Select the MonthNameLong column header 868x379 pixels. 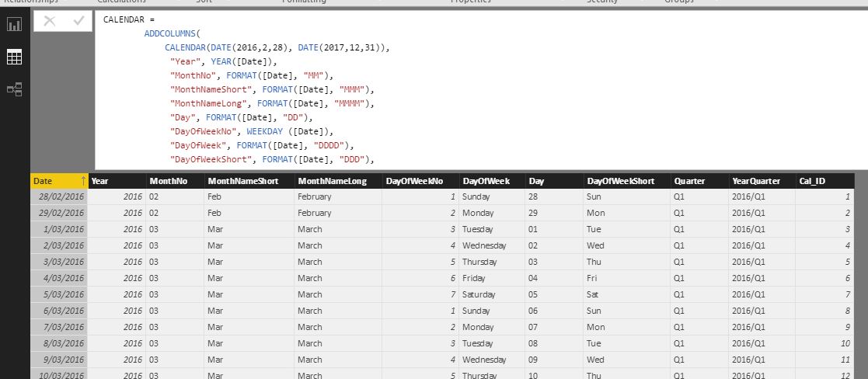pyautogui.click(x=338, y=181)
